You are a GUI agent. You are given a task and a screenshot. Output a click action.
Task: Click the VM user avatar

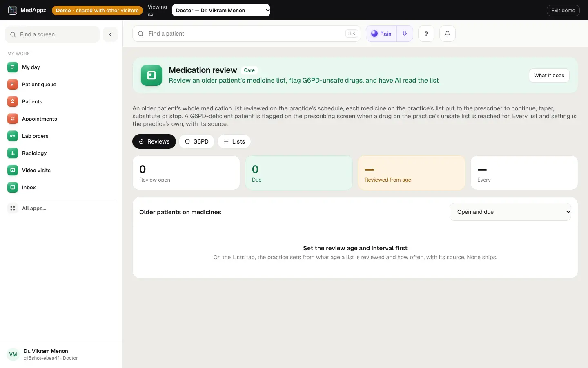pyautogui.click(x=13, y=355)
